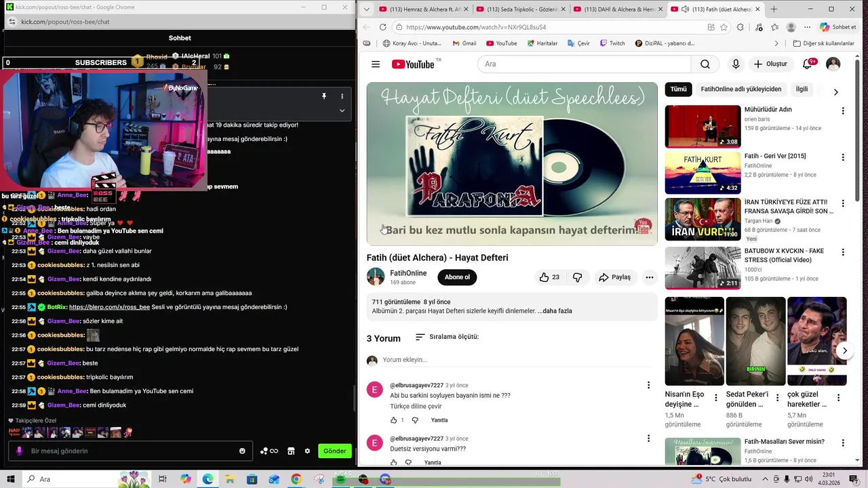
Task: Reload the page in the browser
Action: point(382,27)
